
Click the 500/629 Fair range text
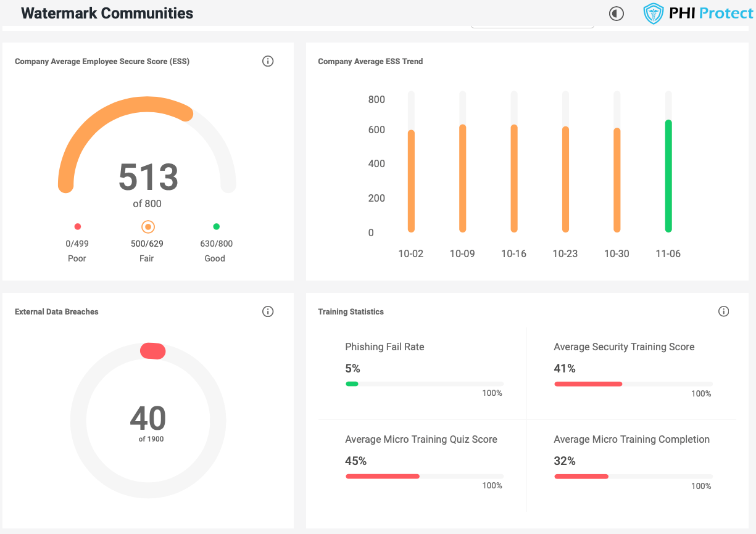[x=147, y=244]
